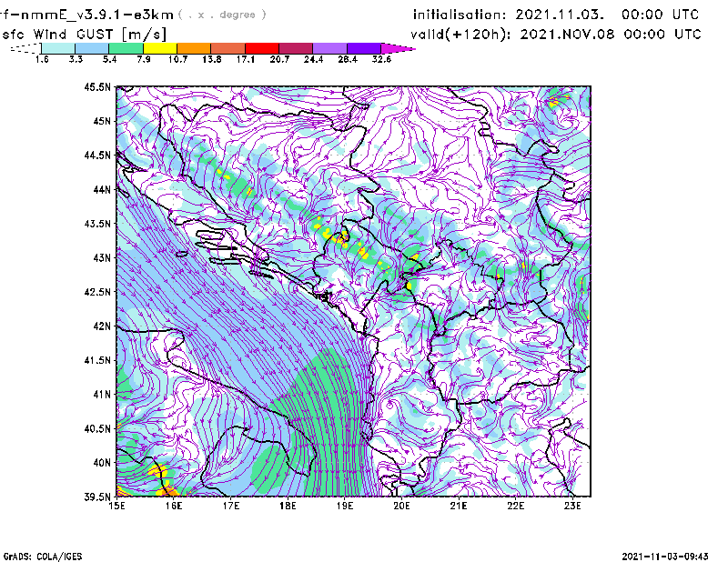
Task: Click the green 5.4–7.9 legend swatch
Action: point(126,48)
